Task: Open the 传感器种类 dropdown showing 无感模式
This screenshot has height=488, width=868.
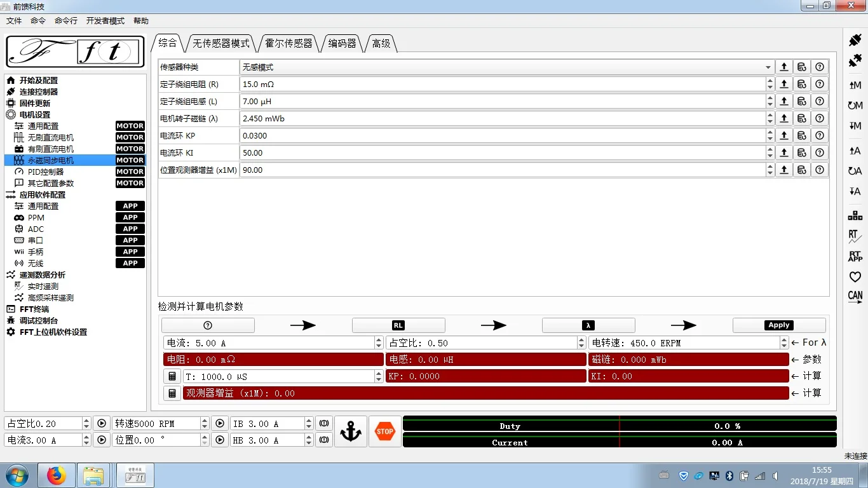Action: point(507,67)
